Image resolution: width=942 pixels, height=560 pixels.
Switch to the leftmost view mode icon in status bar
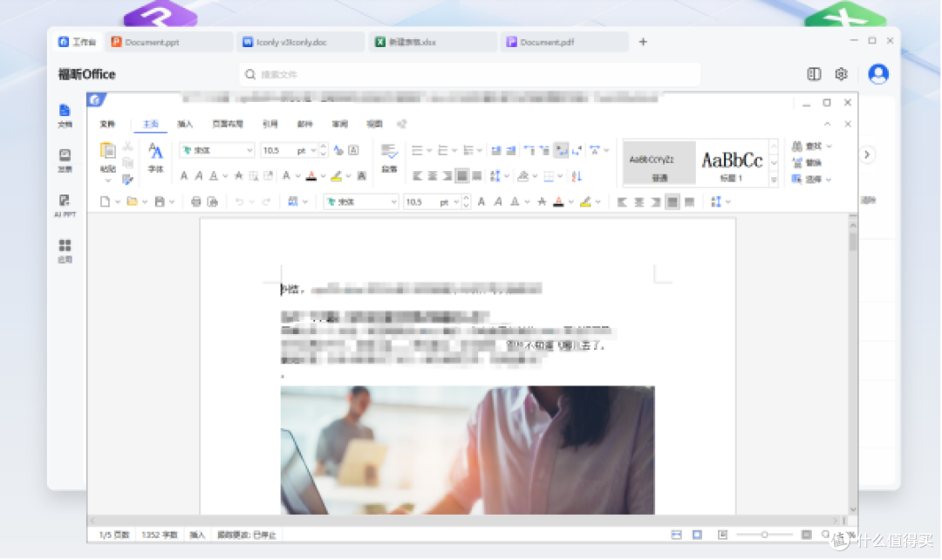point(677,535)
